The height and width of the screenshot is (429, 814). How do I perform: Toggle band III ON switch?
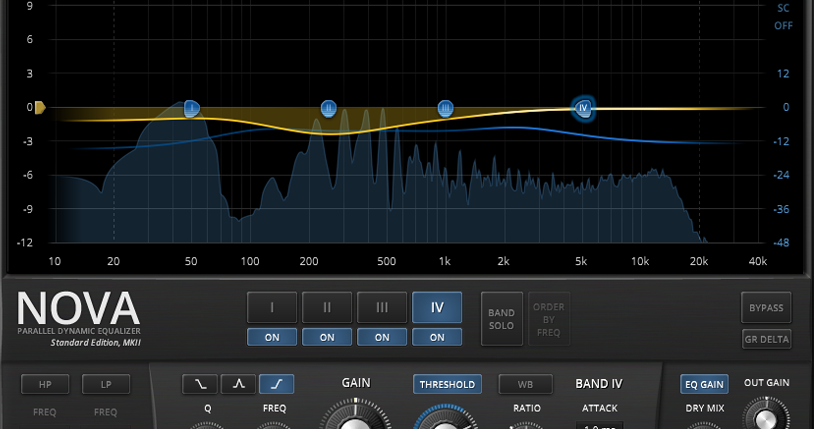pos(382,337)
